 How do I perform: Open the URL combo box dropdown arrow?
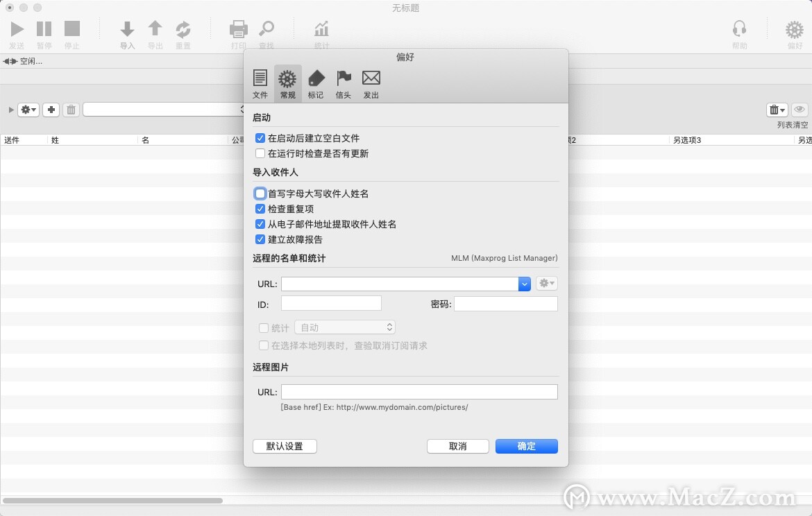(x=525, y=284)
